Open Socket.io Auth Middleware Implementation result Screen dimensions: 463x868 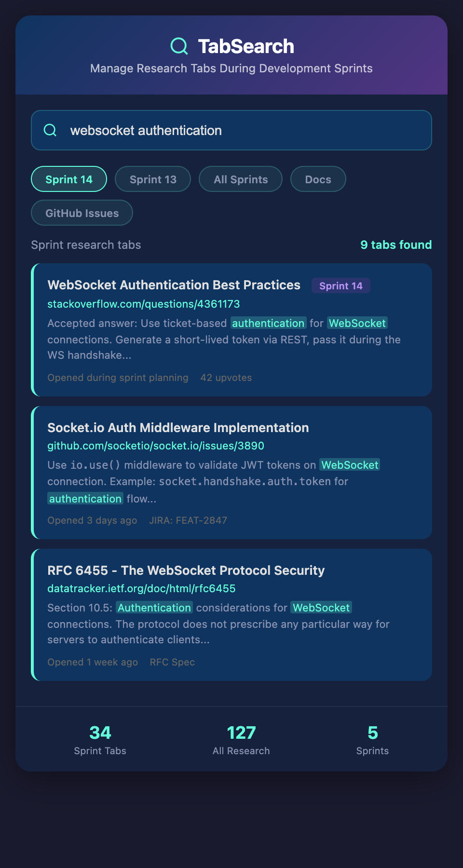178,428
